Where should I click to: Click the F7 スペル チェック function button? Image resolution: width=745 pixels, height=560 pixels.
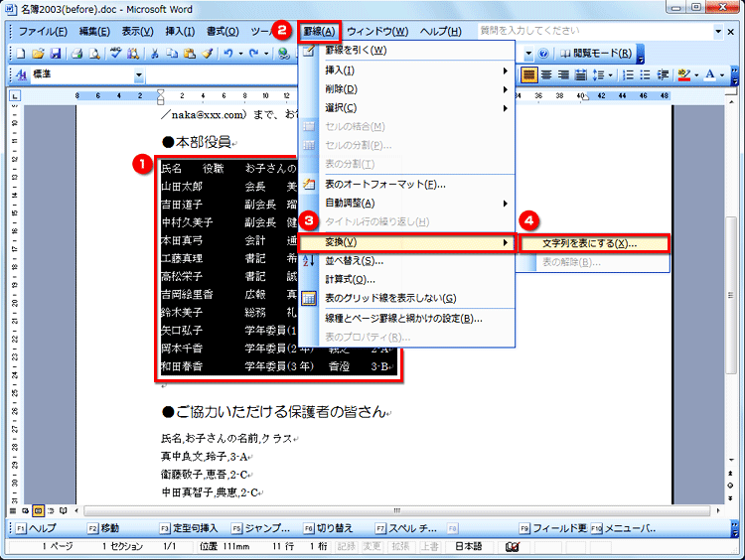tap(406, 528)
